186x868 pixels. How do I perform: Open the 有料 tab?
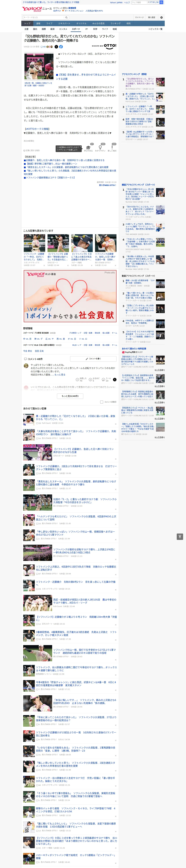(128, 24)
